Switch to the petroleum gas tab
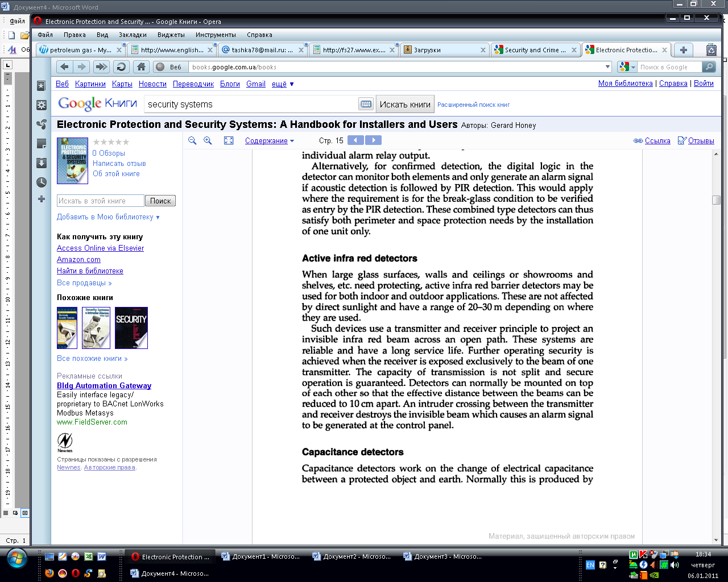The width and height of the screenshot is (728, 582). pyautogui.click(x=80, y=50)
